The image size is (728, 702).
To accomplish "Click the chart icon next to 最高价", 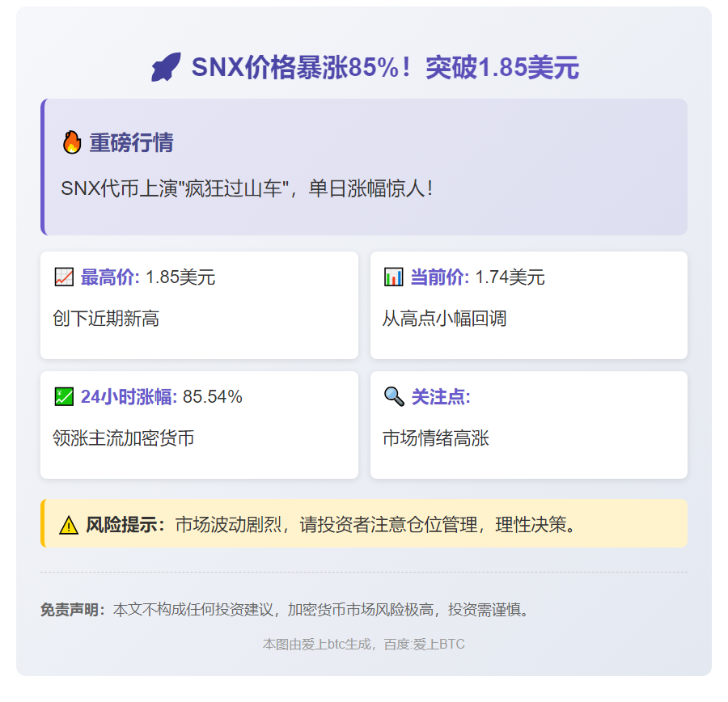I will pyautogui.click(x=64, y=277).
